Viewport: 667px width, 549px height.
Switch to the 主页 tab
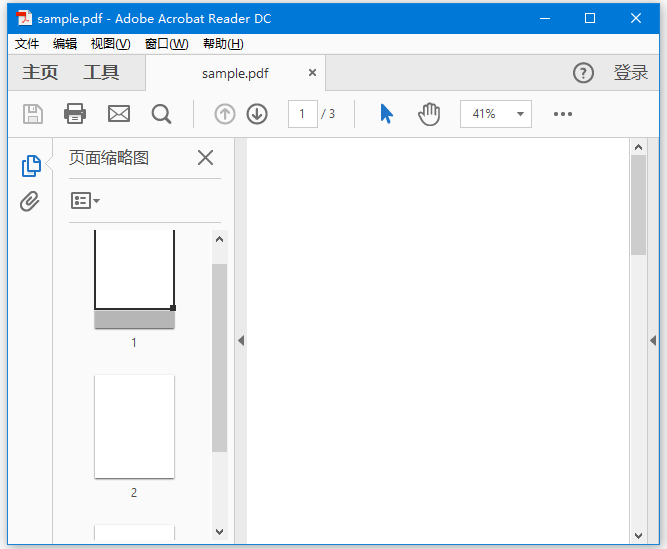[x=40, y=72]
